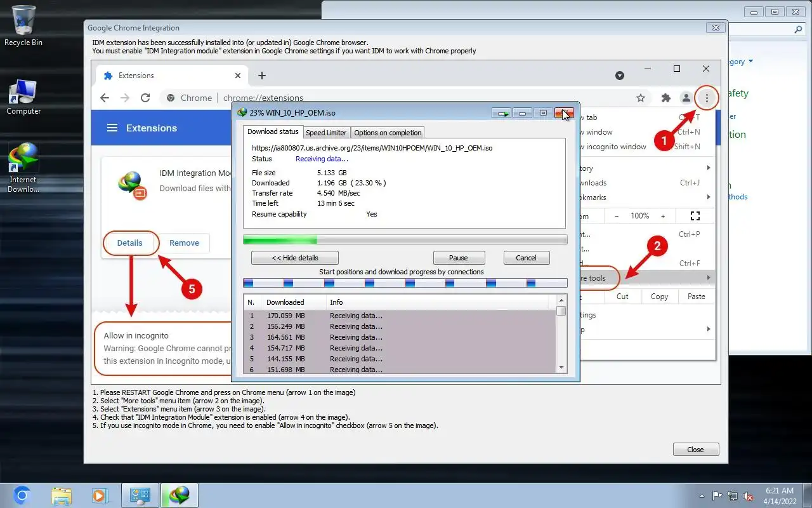This screenshot has width=812, height=508.
Task: Show hidden tray icons arrow
Action: point(702,496)
